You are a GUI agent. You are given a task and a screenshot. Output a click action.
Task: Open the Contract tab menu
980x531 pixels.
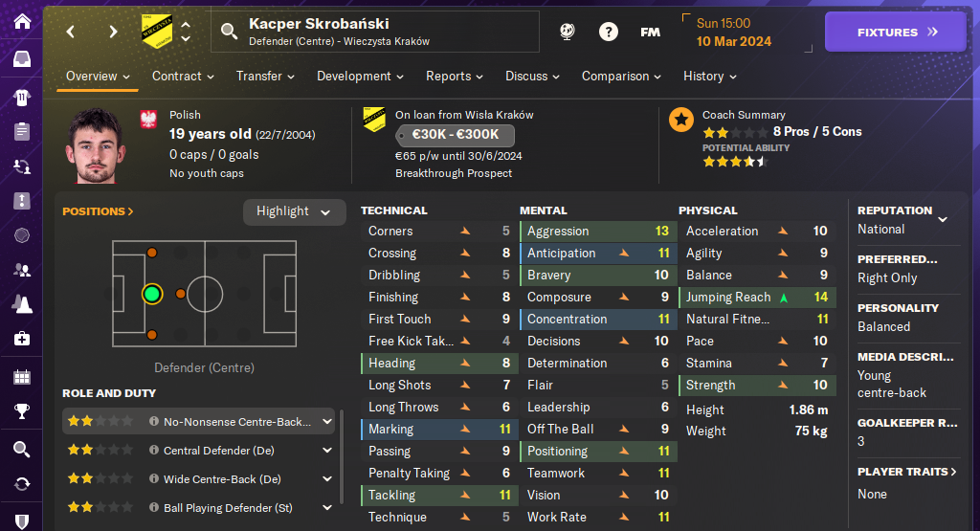(x=183, y=77)
